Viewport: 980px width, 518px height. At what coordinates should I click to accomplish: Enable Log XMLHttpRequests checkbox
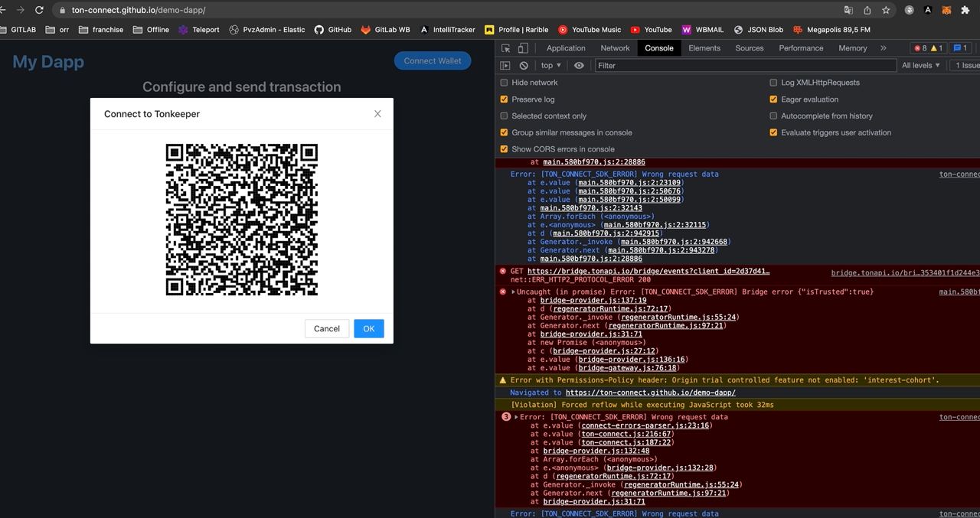[773, 83]
